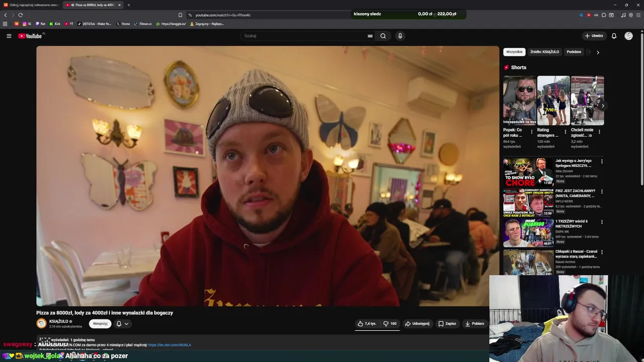
Task: Open the Filman.cc bookmark
Action: point(143,24)
